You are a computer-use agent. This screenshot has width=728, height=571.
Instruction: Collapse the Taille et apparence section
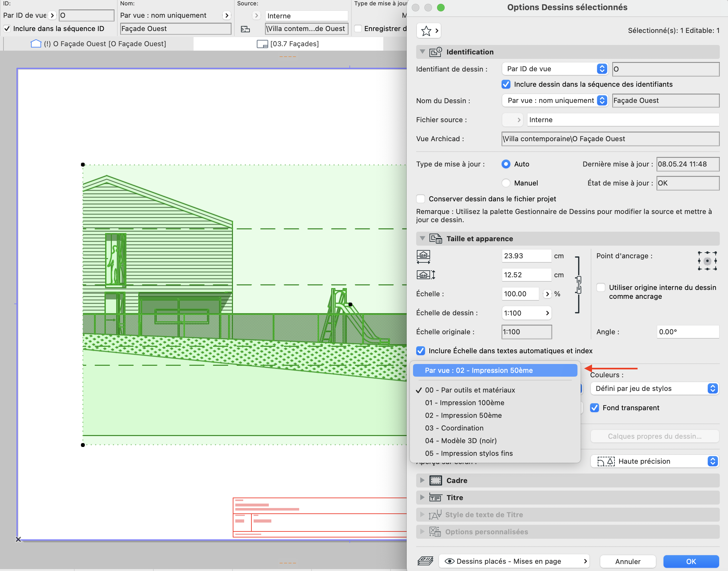tap(423, 238)
